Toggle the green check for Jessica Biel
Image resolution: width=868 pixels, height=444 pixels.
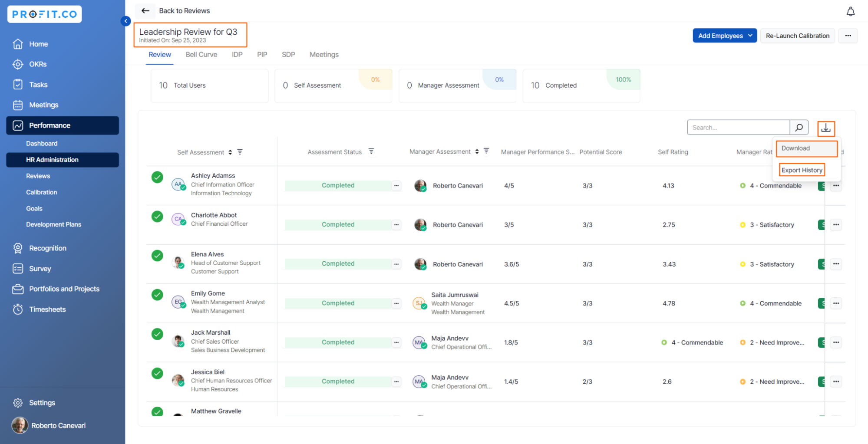click(157, 373)
